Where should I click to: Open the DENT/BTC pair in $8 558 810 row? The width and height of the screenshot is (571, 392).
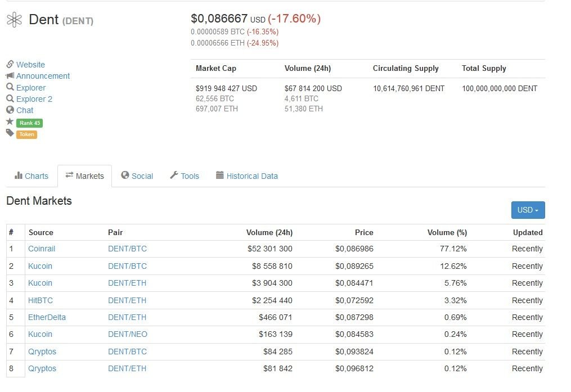pos(128,266)
